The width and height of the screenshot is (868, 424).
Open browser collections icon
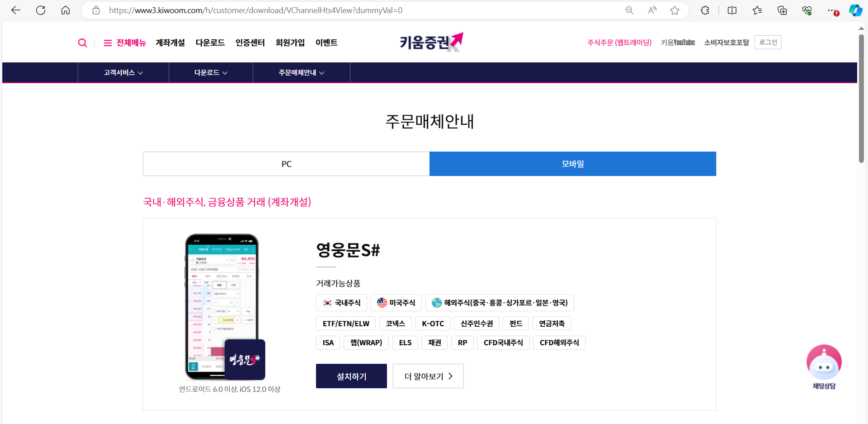point(782,10)
